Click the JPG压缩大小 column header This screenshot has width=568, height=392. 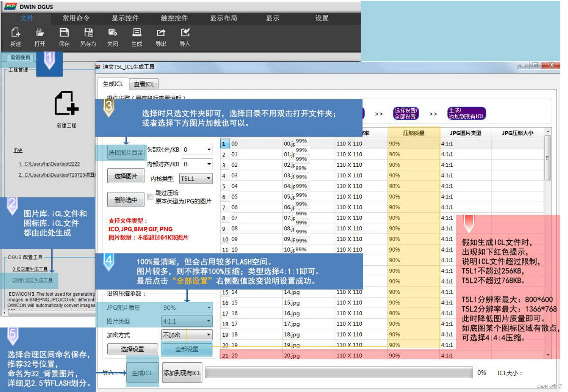pyautogui.click(x=518, y=133)
